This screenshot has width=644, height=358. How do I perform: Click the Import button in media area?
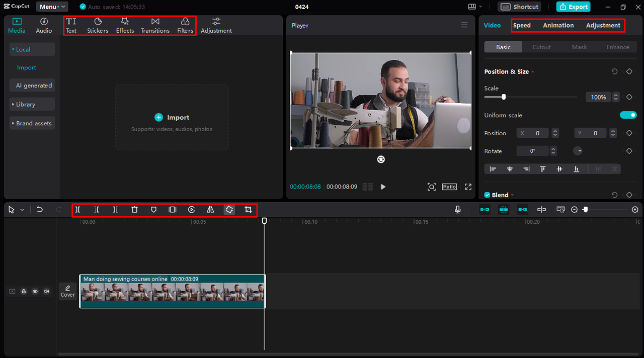pyautogui.click(x=172, y=117)
